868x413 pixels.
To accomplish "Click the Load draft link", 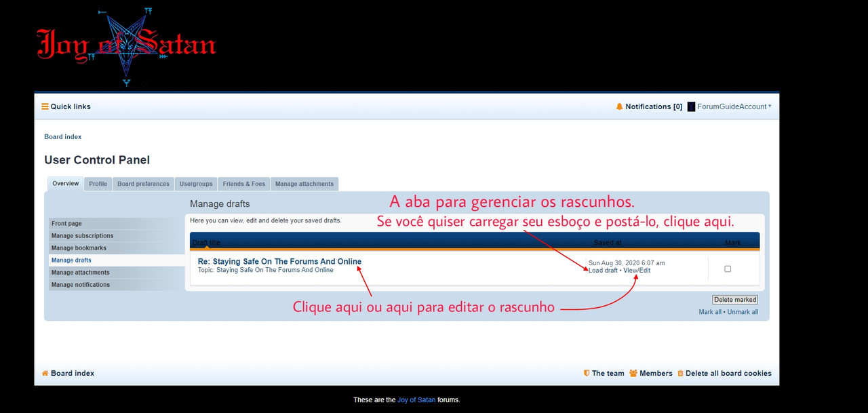I will pyautogui.click(x=603, y=271).
